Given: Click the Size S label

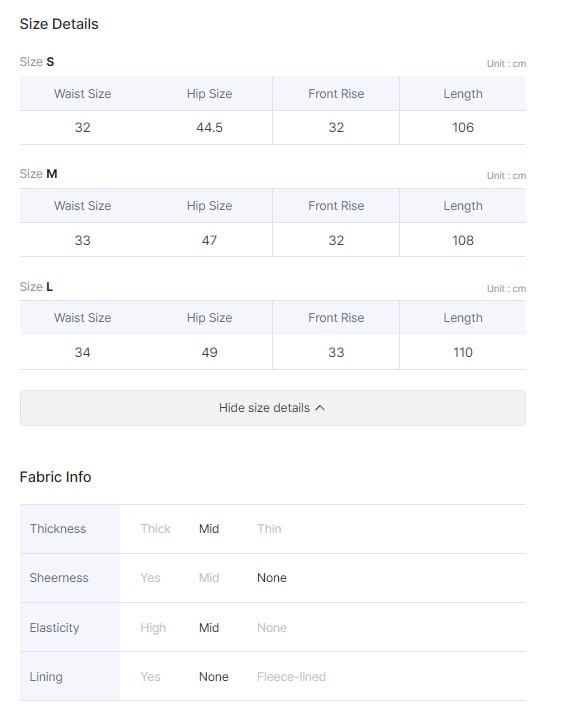Looking at the screenshot, I should (37, 61).
